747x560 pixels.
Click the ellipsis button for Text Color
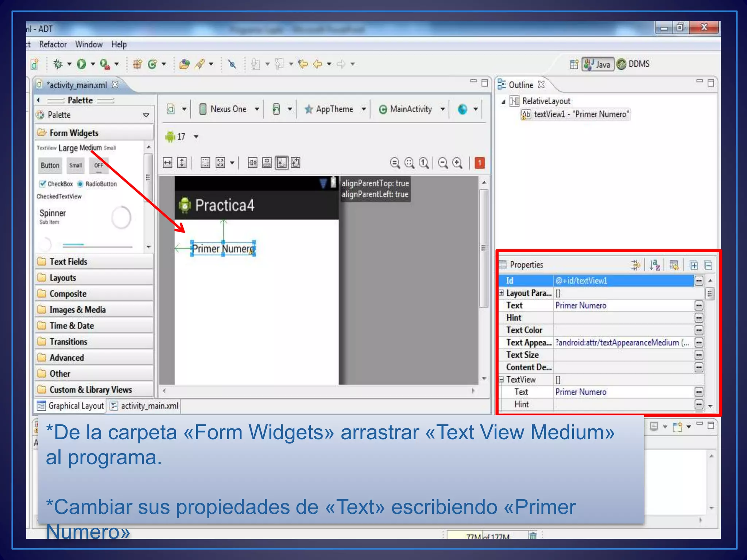point(698,330)
